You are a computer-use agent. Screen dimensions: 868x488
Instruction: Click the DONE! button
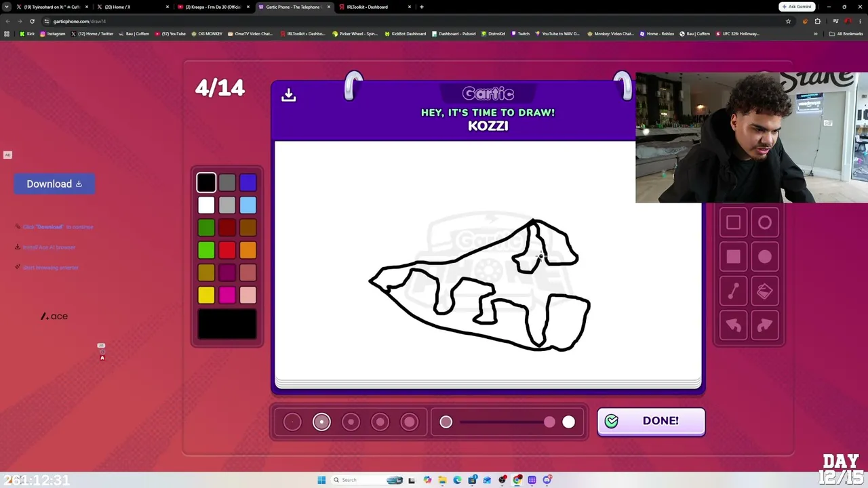pos(651,421)
